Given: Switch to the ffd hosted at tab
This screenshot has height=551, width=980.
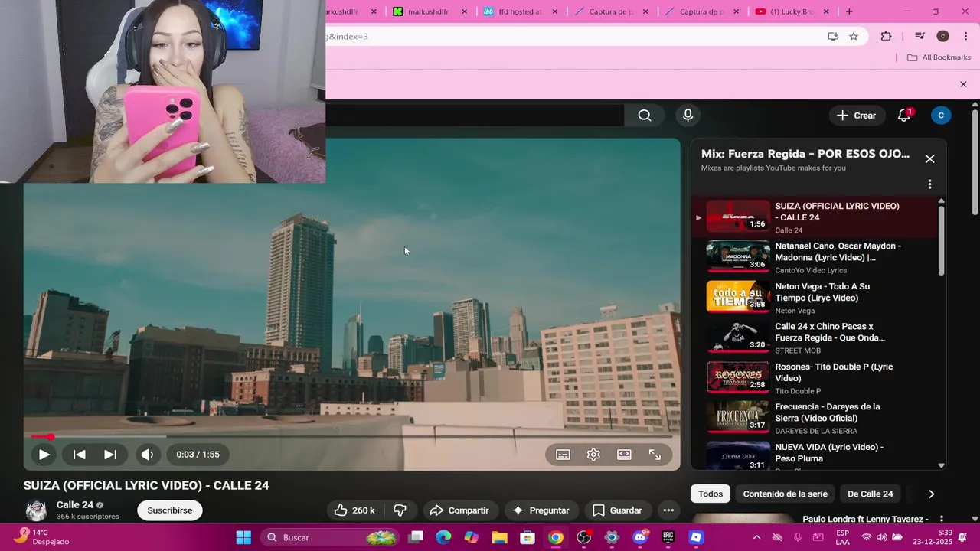Looking at the screenshot, I should point(520,11).
